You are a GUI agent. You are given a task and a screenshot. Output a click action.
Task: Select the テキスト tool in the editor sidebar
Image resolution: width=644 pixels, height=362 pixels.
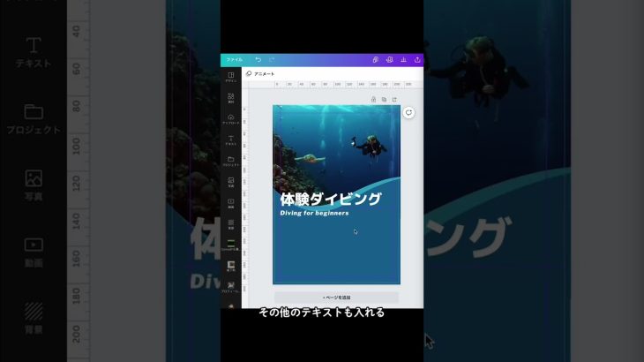(x=230, y=140)
